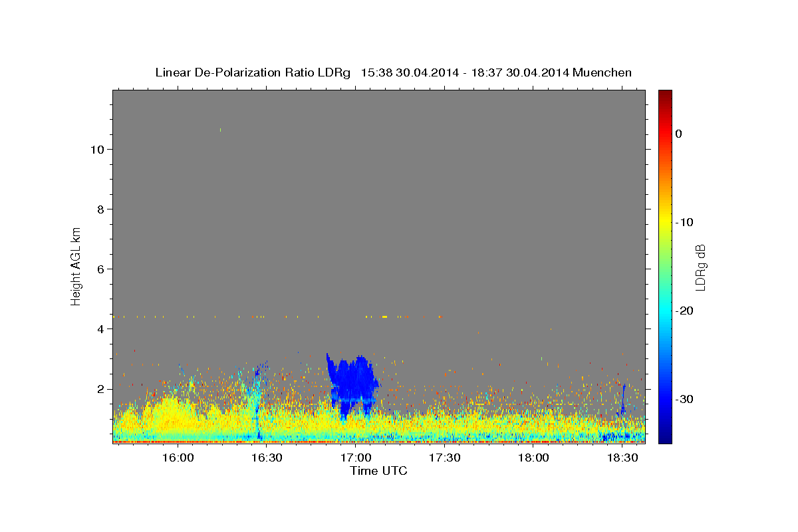This screenshot has height=532, width=798.
Task: Click the colorbar tick label -30
Action: tap(684, 399)
